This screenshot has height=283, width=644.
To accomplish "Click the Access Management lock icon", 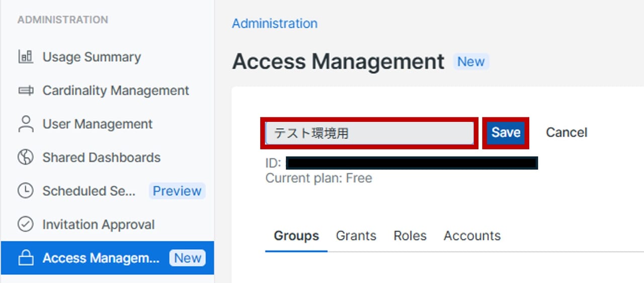I will 26,258.
